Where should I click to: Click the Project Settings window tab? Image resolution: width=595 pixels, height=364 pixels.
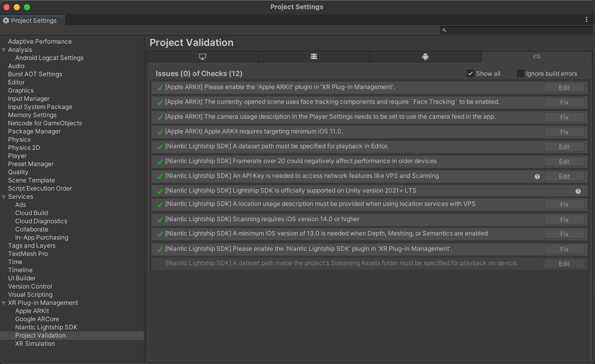pyautogui.click(x=33, y=21)
